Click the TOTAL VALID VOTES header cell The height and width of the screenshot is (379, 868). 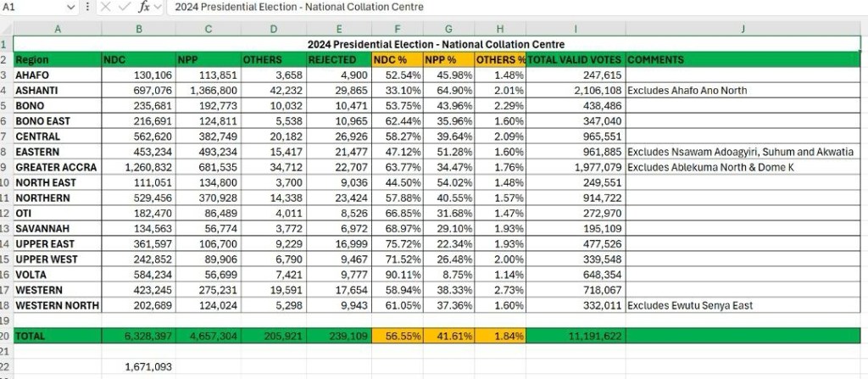(576, 60)
